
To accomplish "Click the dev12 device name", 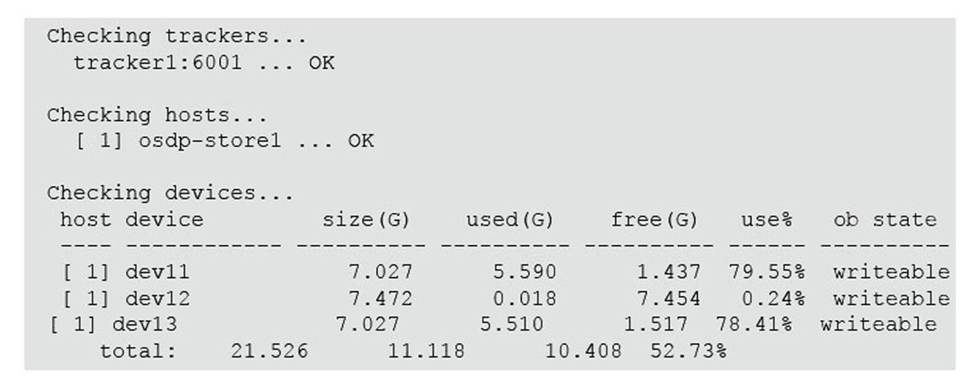I will (157, 299).
